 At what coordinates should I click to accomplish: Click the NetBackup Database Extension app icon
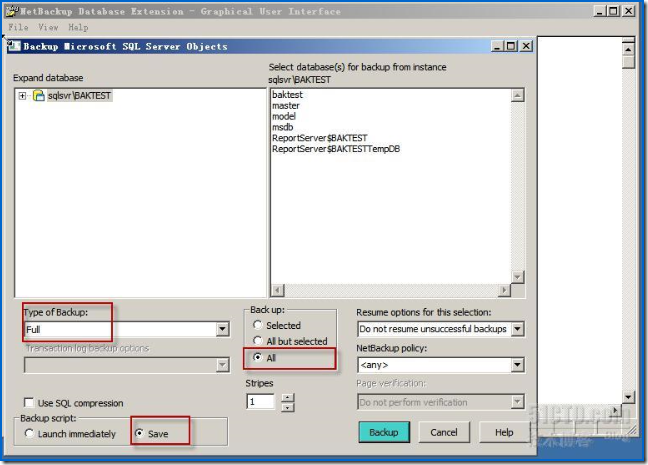12,11
